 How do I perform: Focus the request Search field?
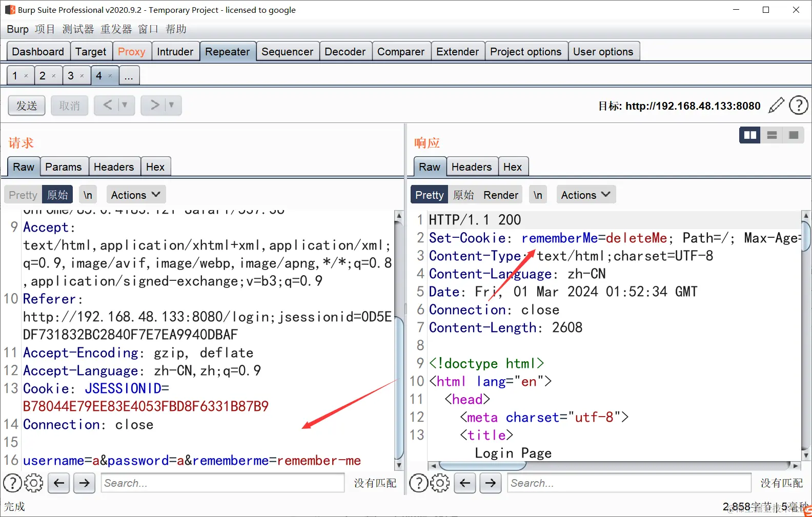(222, 483)
